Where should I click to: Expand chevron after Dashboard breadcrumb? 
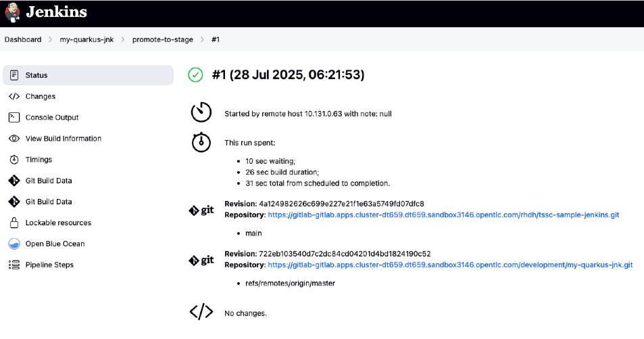(x=50, y=39)
